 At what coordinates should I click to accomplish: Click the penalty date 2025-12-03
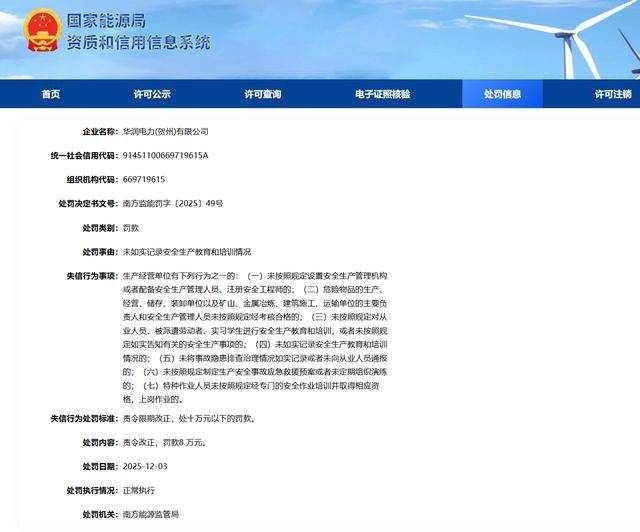pos(146,466)
